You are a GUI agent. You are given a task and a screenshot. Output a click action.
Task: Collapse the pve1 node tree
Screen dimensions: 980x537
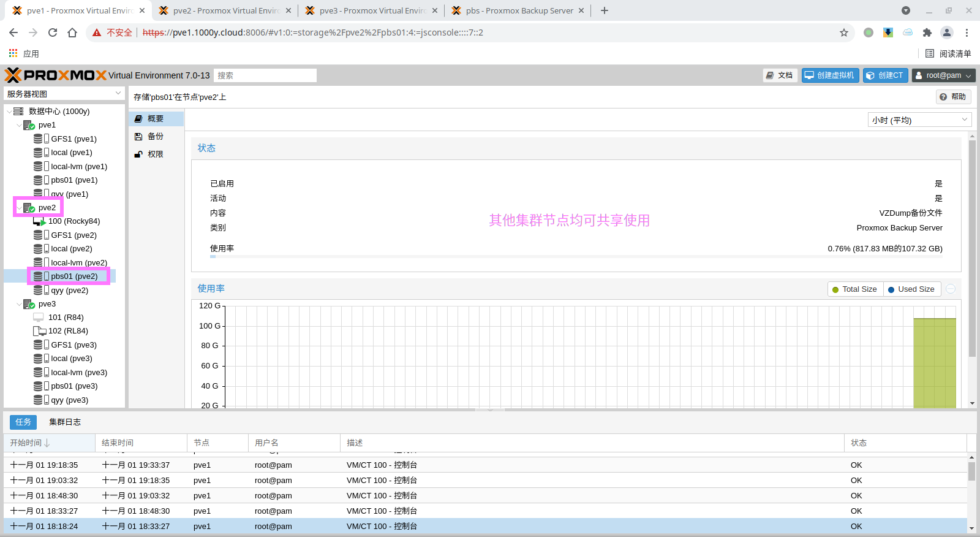click(x=19, y=125)
